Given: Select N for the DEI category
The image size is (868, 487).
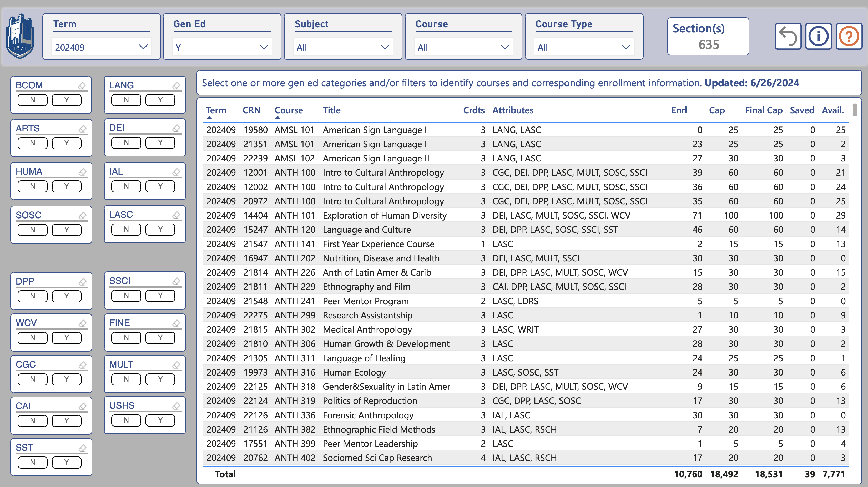Looking at the screenshot, I should [x=126, y=143].
